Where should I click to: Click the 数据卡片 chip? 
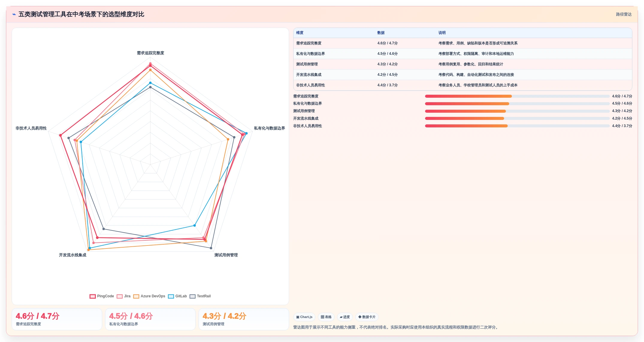(x=367, y=317)
